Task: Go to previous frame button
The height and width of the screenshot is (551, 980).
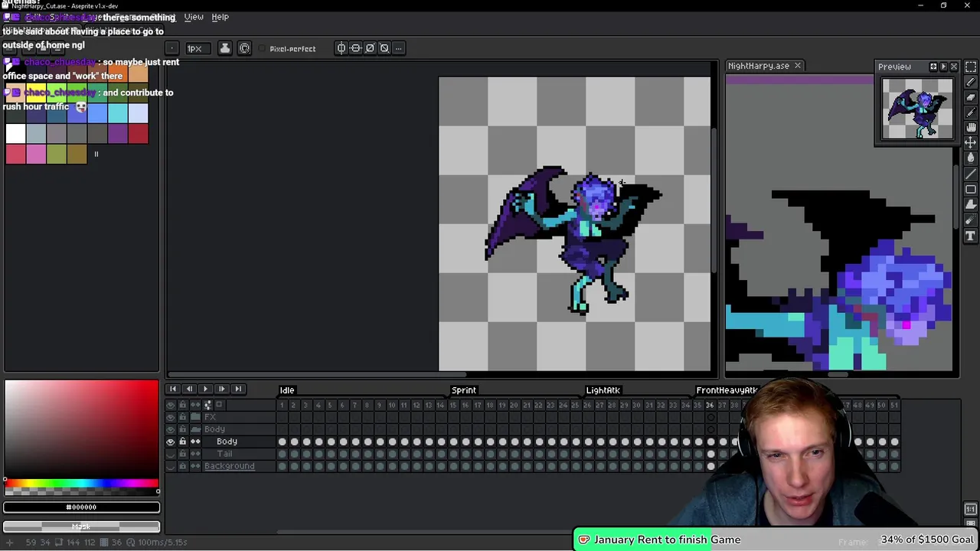Action: 189,390
